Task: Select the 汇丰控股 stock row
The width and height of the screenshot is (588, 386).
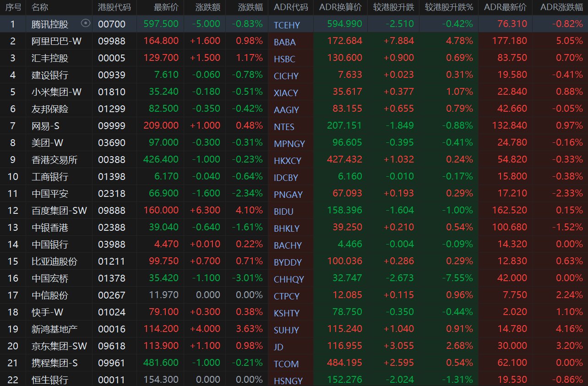Action: (50, 58)
